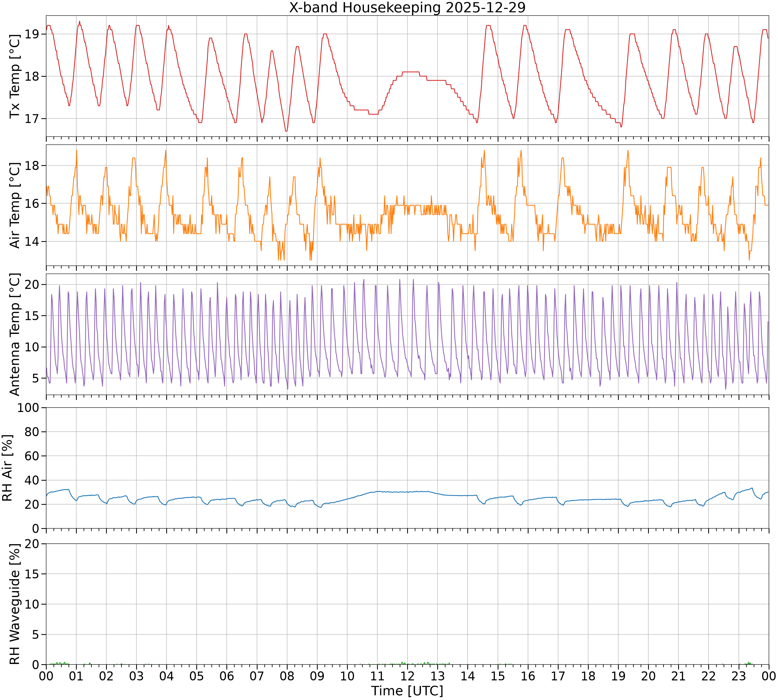
Task: Click the flat red Tx Temp plateau near noon
Action: 411,72
